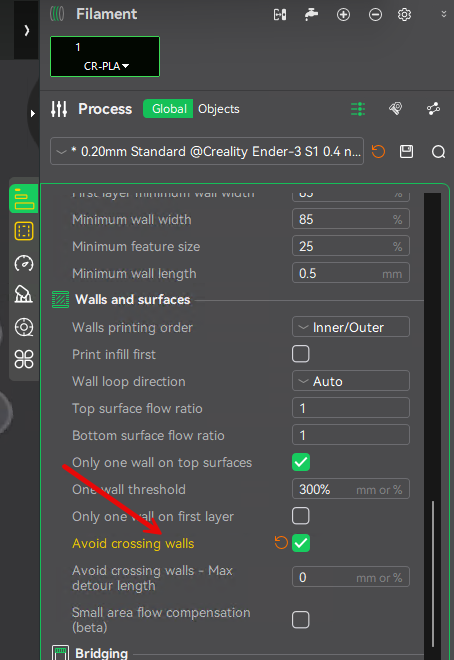Switch to the Objects tab
This screenshot has height=660, width=454.
point(219,109)
